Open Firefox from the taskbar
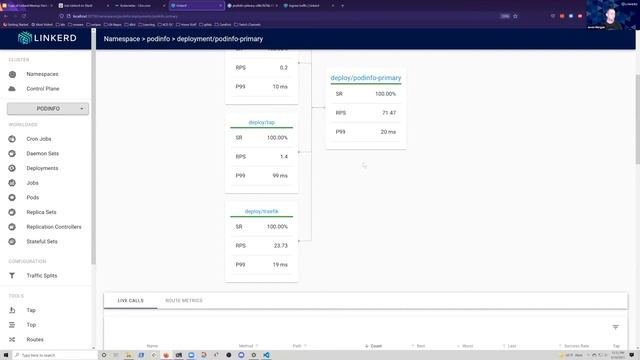The width and height of the screenshot is (640, 360). coord(166,355)
